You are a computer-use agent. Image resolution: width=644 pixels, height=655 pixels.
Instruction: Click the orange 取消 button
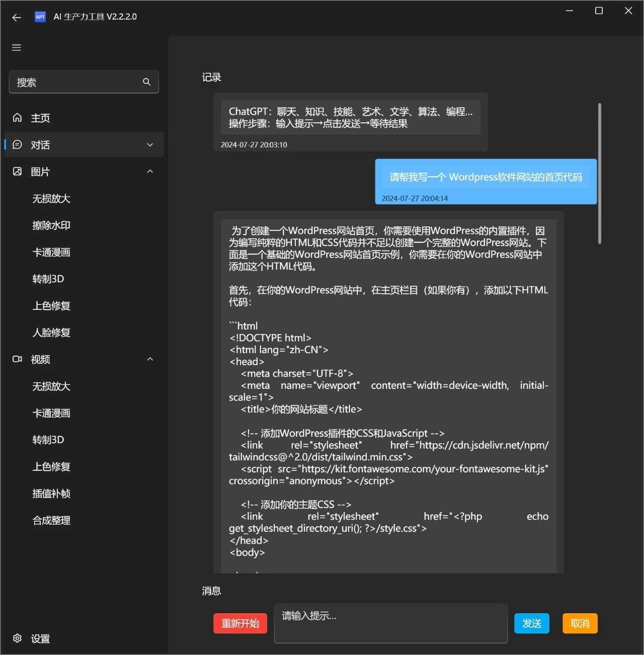tap(580, 623)
